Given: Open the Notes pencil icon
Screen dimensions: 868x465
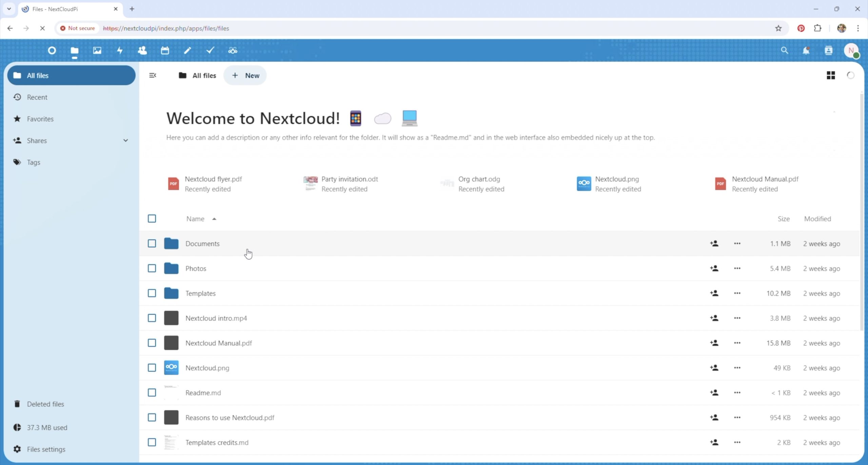Looking at the screenshot, I should (188, 50).
